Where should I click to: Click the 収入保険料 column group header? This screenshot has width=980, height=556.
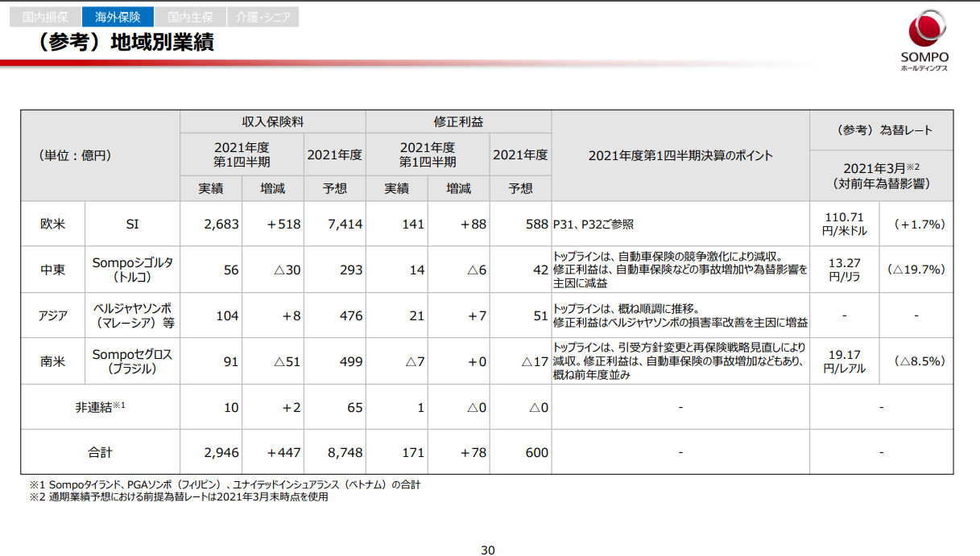(x=272, y=121)
